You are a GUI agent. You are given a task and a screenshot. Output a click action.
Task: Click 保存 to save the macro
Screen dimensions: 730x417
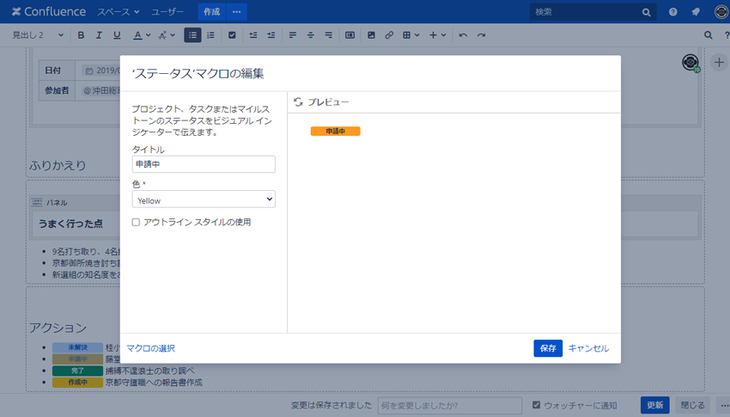coord(548,349)
